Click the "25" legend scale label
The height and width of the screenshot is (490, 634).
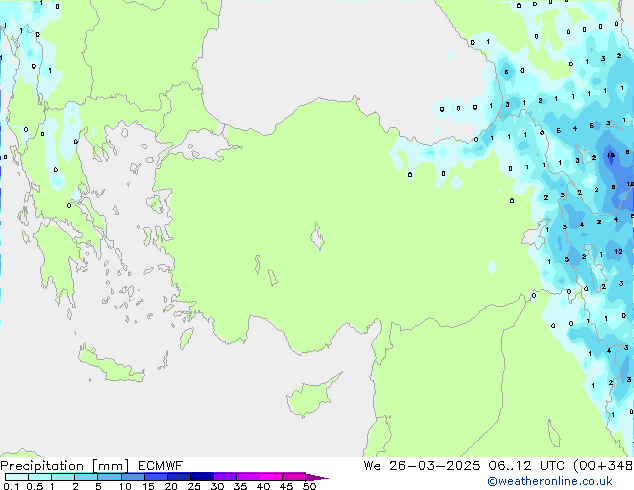[x=194, y=486]
